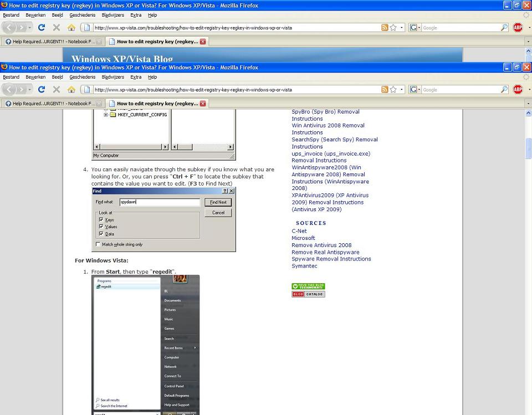The height and width of the screenshot is (415, 532).
Task: Click bookmark star in background Firefox window
Action: pyautogui.click(x=393, y=28)
